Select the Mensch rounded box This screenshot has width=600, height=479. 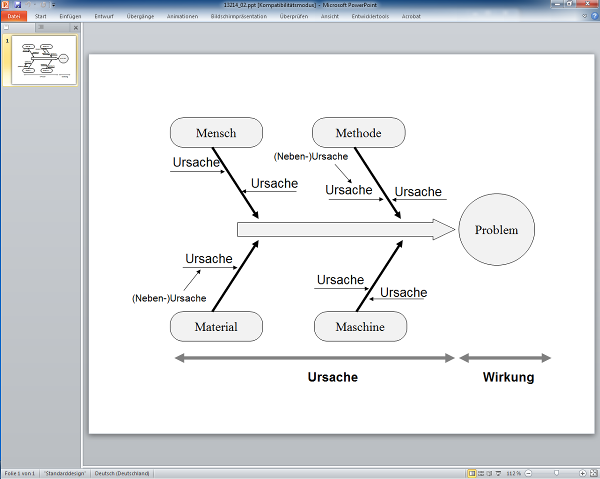[x=216, y=133]
